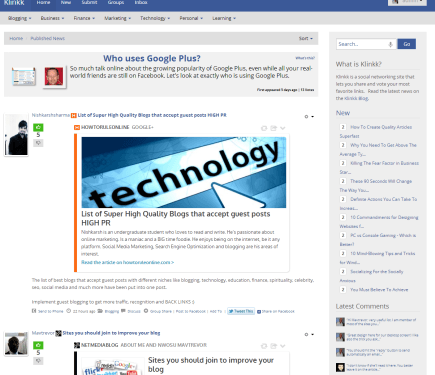Expand the Blogging category menu

point(19,18)
